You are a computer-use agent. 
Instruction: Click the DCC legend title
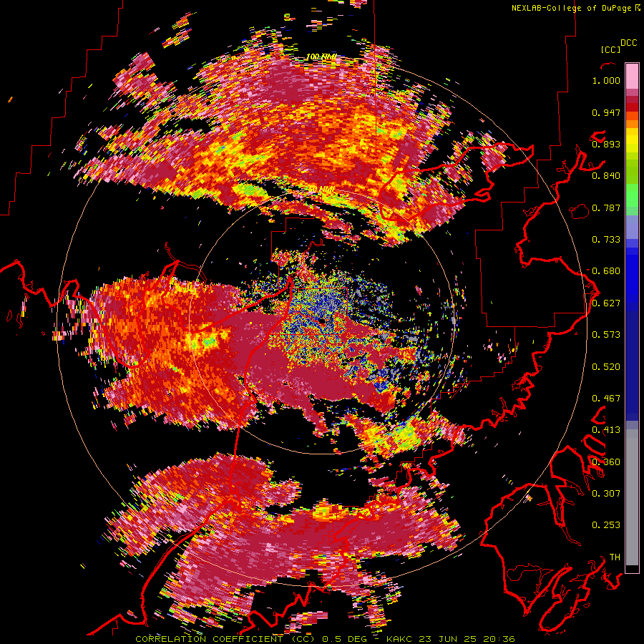coord(628,43)
